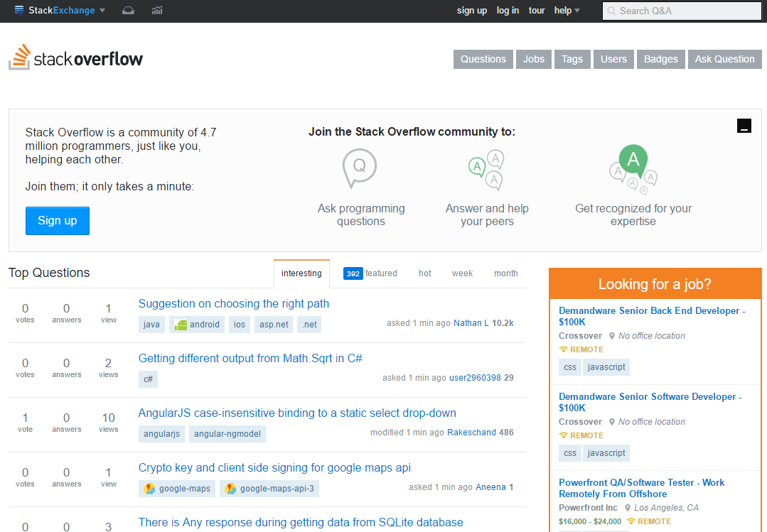The width and height of the screenshot is (767, 532).
Task: Open SQLite database response question
Action: tap(301, 523)
